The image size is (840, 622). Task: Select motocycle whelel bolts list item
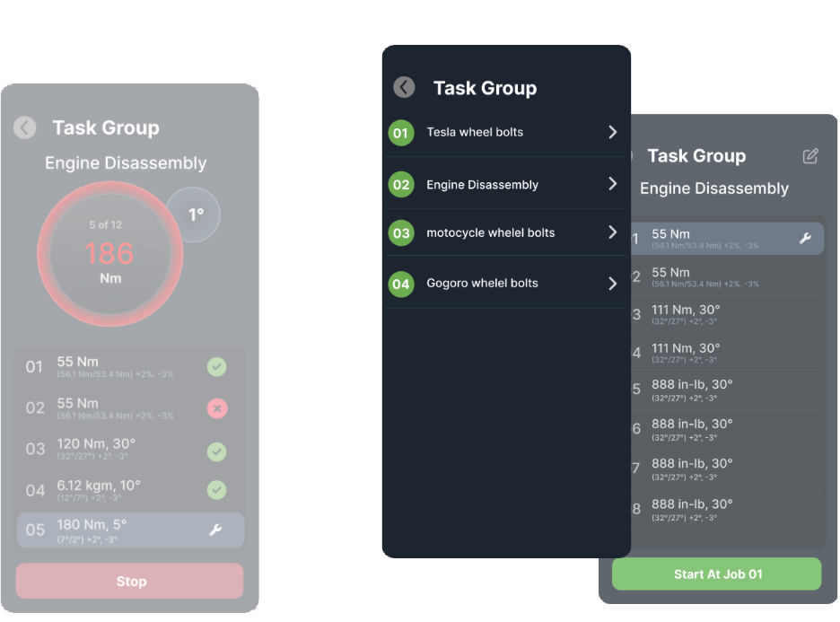506,232
